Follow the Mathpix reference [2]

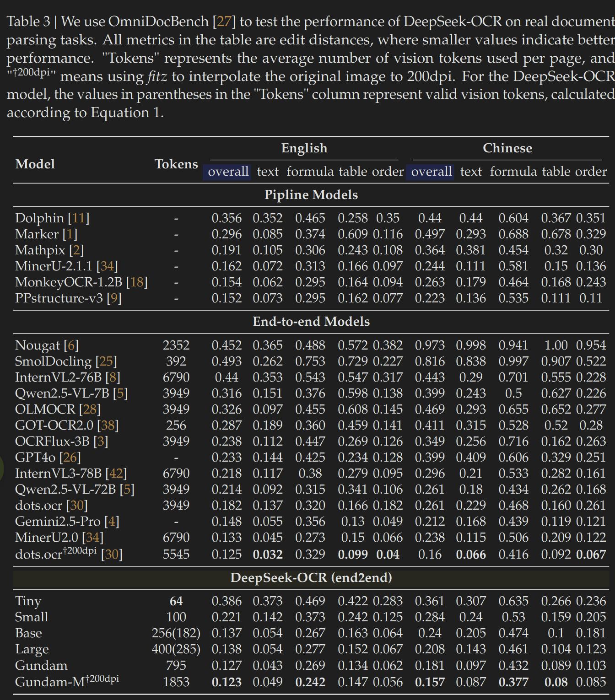76,250
